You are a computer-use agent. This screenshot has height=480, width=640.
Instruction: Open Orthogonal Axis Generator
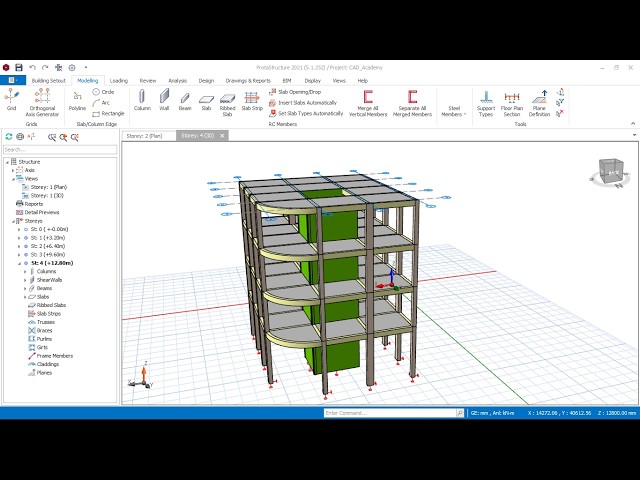tap(42, 102)
